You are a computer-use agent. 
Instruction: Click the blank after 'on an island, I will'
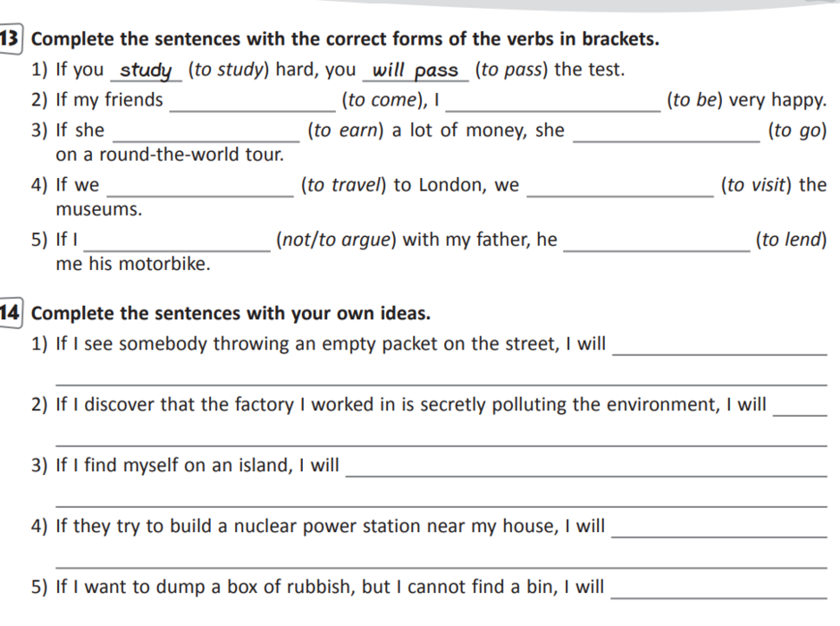click(x=585, y=468)
